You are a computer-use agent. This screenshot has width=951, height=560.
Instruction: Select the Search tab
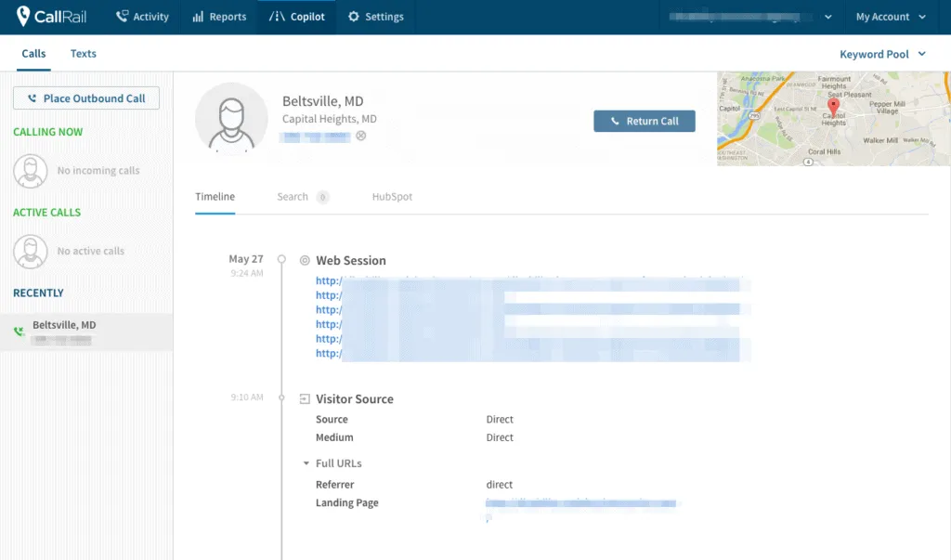pos(293,197)
